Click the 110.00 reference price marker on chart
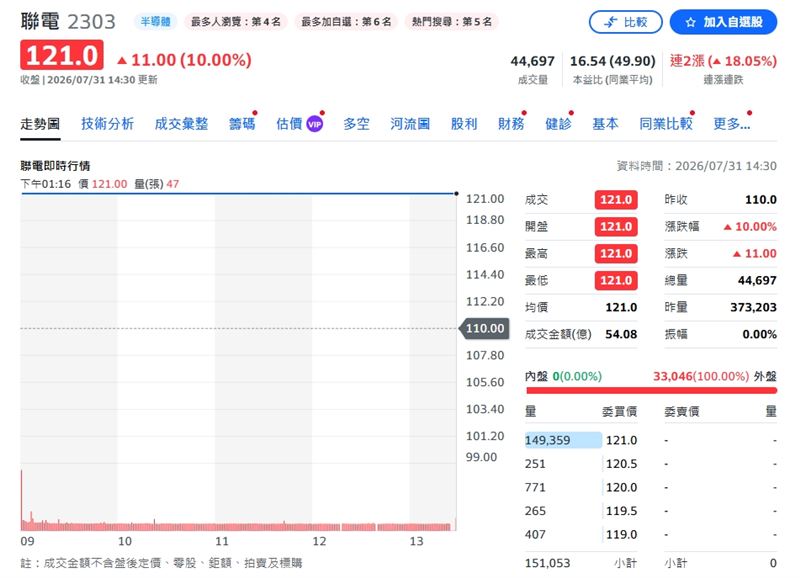The height and width of the screenshot is (578, 800). pos(485,328)
